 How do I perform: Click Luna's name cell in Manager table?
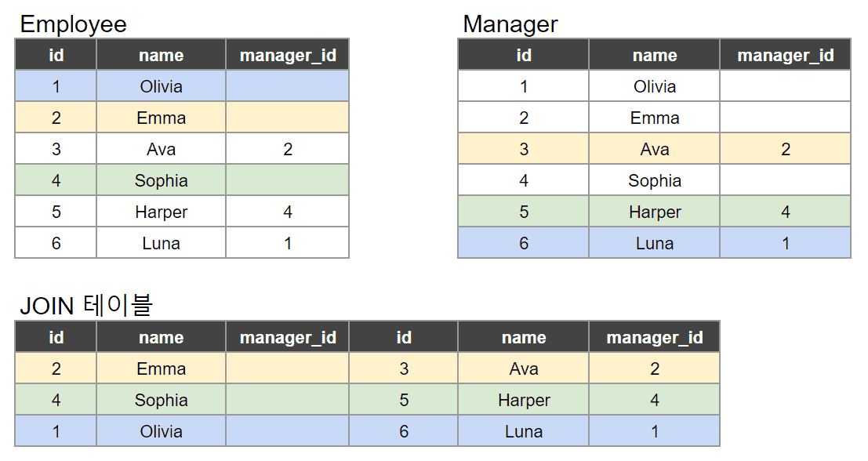654,243
